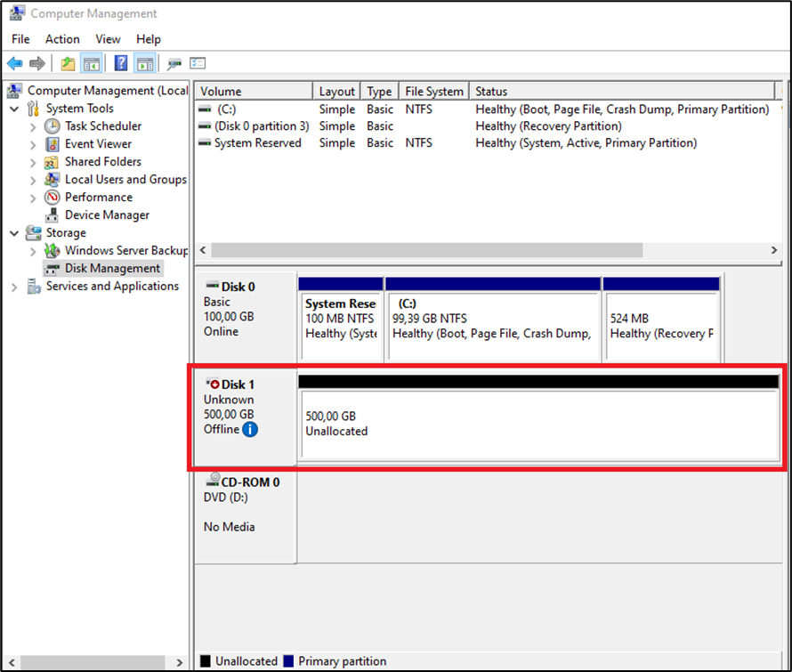Click the checklist settings toolbar icon
Screen dimensions: 792x672
[x=198, y=63]
